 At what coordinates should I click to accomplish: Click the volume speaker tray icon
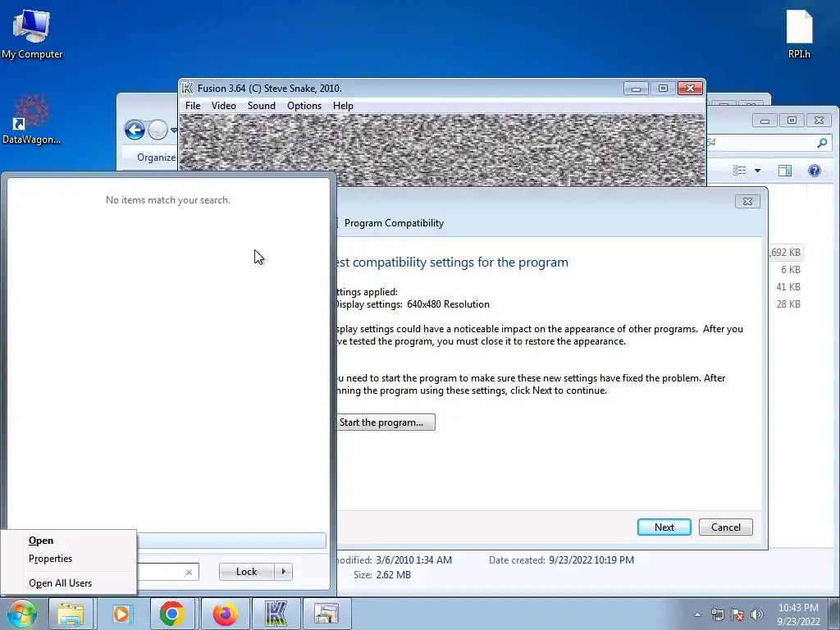757,614
